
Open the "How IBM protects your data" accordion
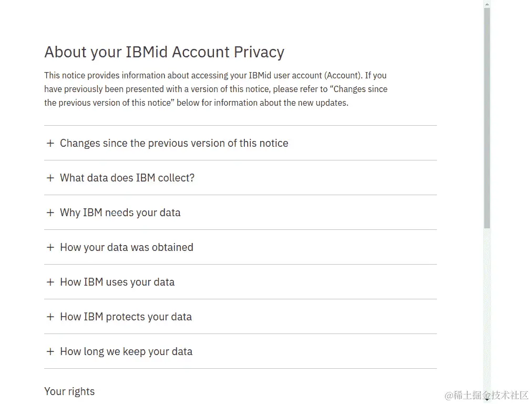click(x=126, y=316)
